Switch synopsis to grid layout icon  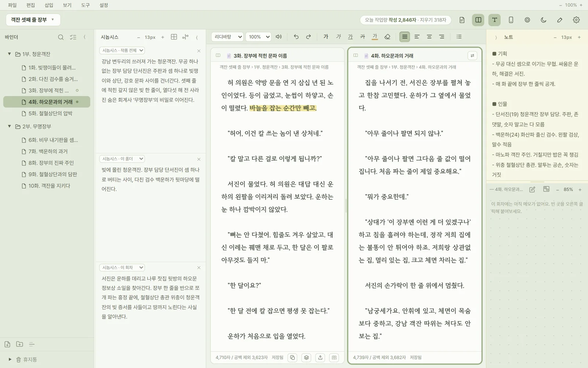(174, 37)
